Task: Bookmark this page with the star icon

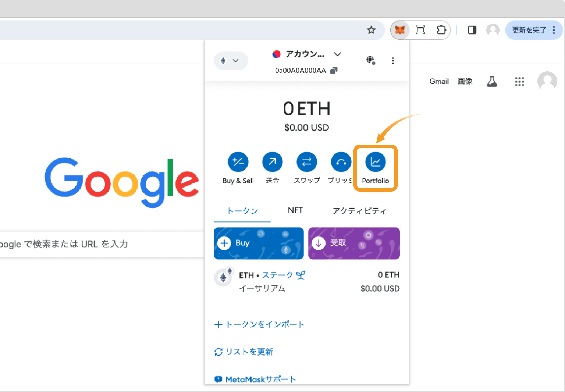Action: coord(371,30)
